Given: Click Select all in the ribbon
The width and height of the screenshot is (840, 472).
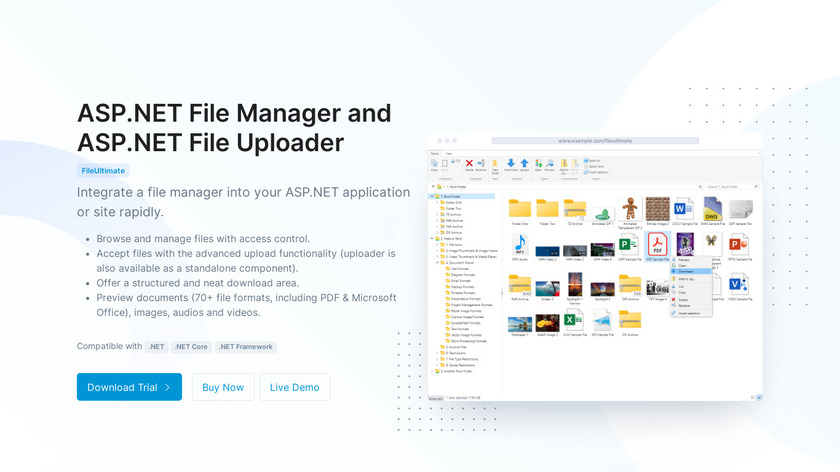Looking at the screenshot, I should pos(592,161).
